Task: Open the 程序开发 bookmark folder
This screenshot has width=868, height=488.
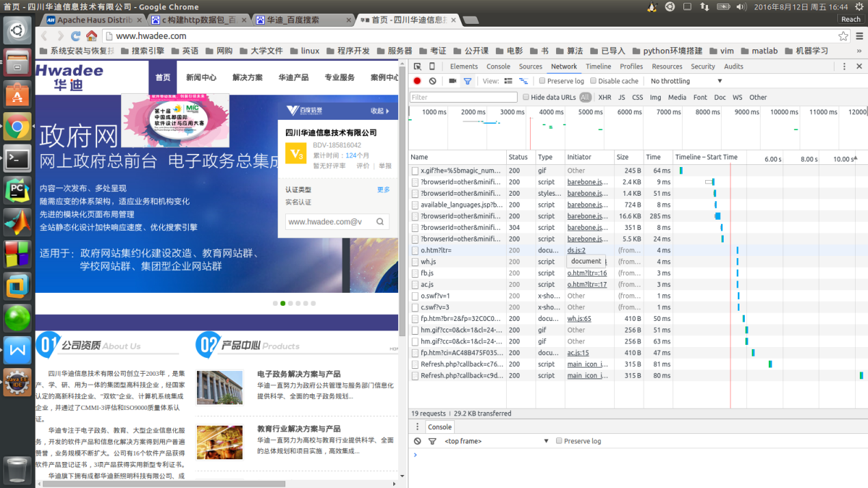Action: click(x=347, y=51)
